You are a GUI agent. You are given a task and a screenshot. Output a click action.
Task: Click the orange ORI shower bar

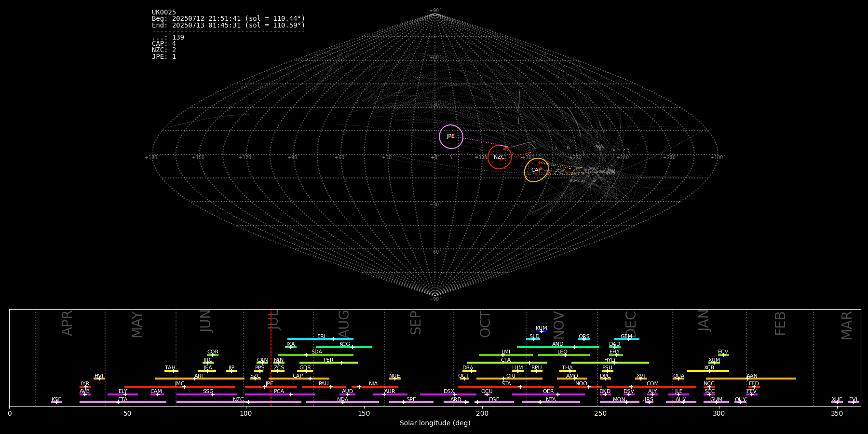click(509, 379)
